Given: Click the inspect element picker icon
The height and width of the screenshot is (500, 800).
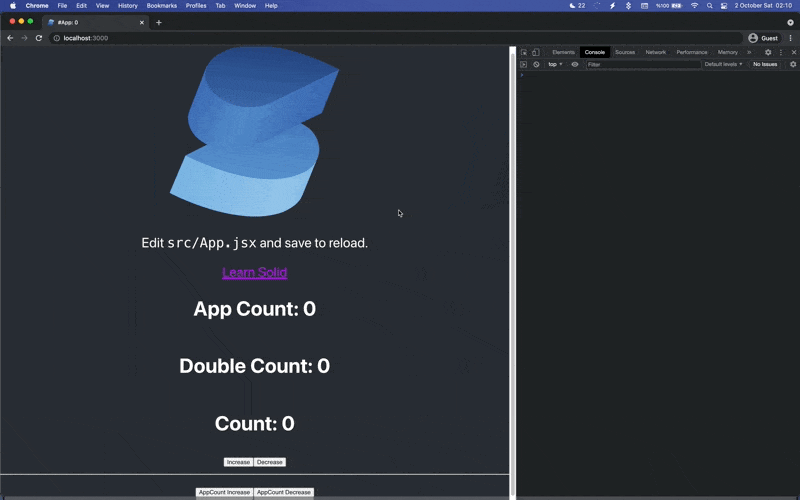Looking at the screenshot, I should [523, 52].
